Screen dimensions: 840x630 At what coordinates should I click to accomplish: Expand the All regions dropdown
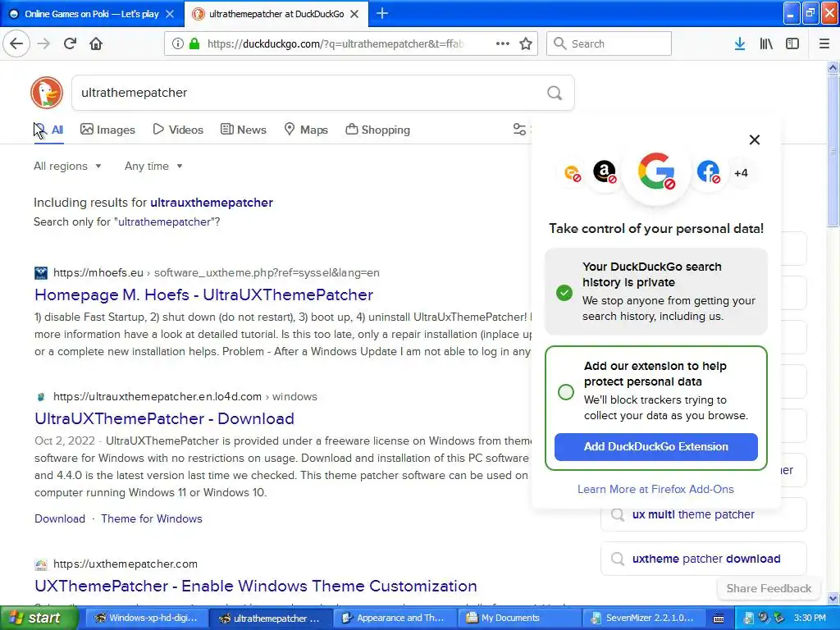[67, 166]
